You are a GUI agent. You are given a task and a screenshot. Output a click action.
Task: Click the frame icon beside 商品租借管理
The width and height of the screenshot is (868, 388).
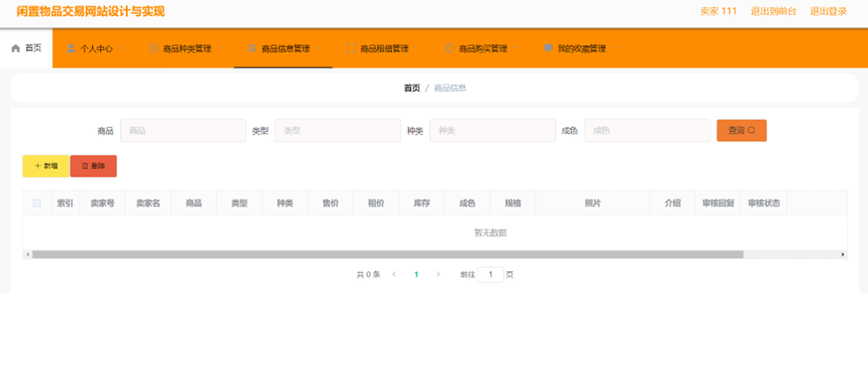[350, 48]
